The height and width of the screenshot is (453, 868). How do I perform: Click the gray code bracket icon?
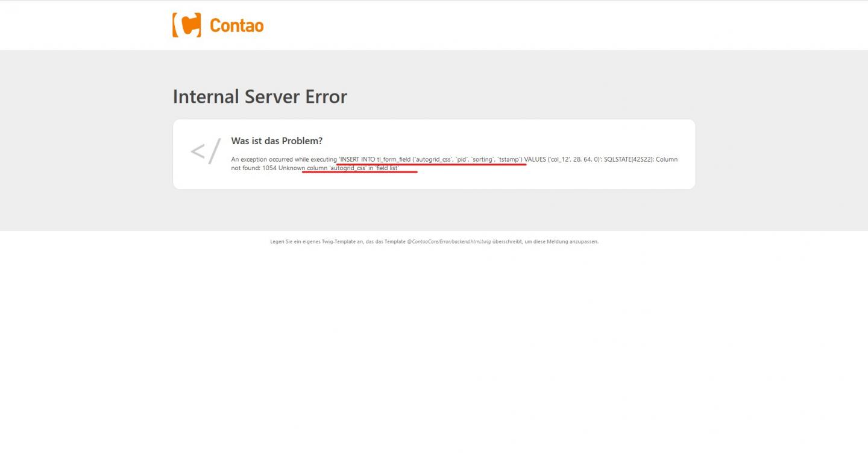click(x=206, y=153)
